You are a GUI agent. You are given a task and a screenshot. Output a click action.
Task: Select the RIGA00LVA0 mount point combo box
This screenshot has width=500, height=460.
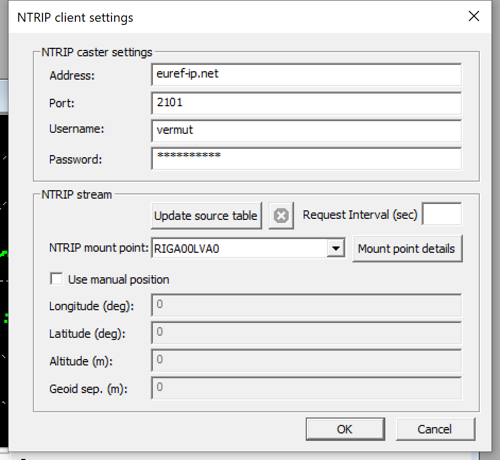point(248,248)
